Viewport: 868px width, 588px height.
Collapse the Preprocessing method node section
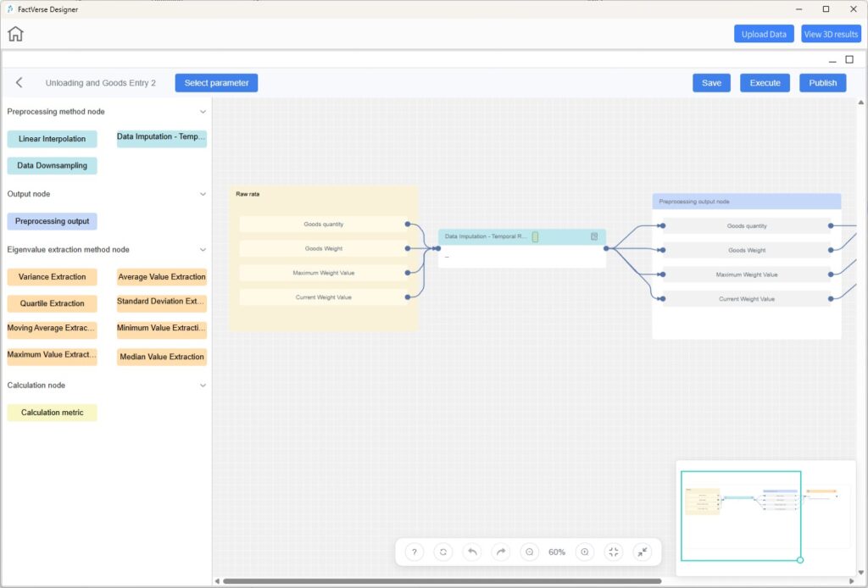(x=203, y=112)
